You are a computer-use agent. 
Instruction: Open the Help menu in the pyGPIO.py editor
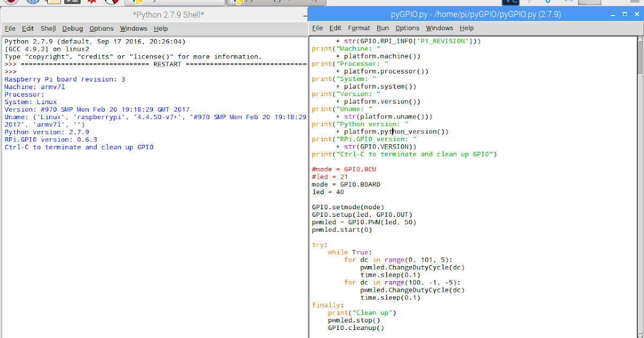point(466,28)
